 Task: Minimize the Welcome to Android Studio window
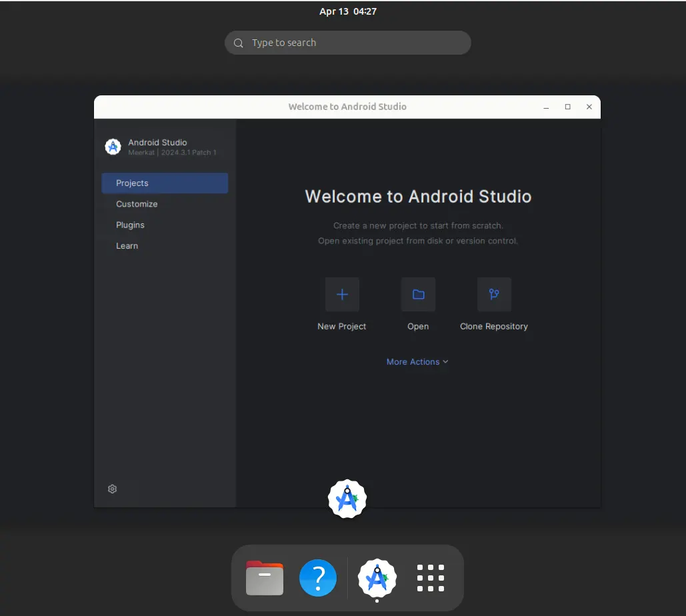pos(546,107)
